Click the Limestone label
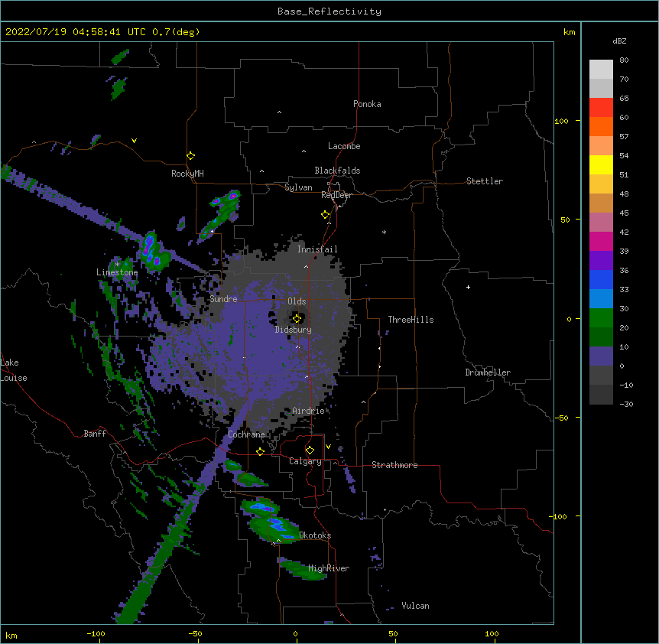Viewport: 659px width, 644px height. 117,272
